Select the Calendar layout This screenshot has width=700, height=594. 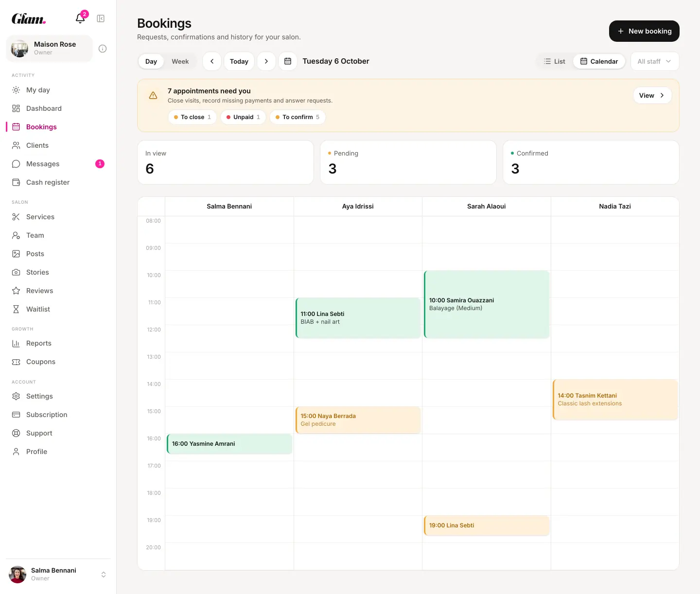pyautogui.click(x=599, y=61)
